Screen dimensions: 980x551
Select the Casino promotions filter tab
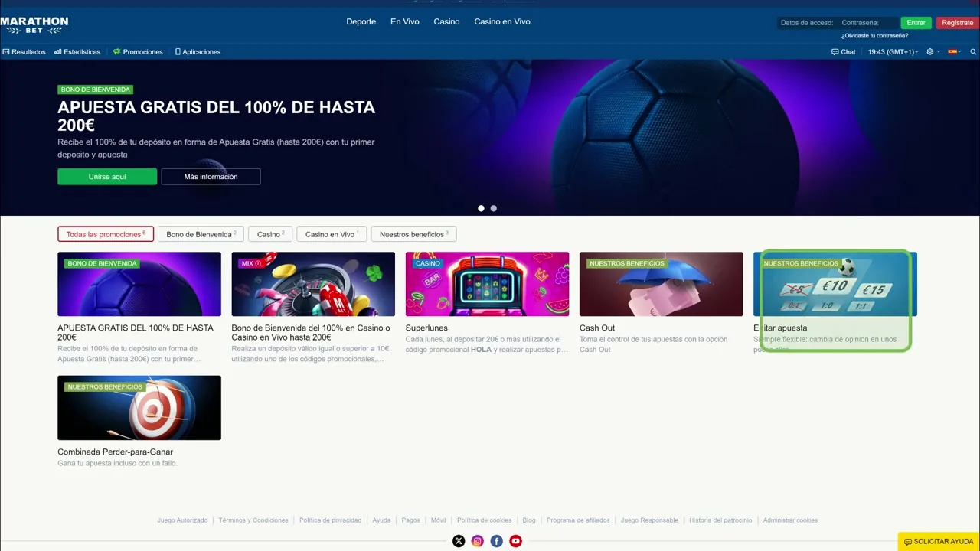(x=270, y=234)
